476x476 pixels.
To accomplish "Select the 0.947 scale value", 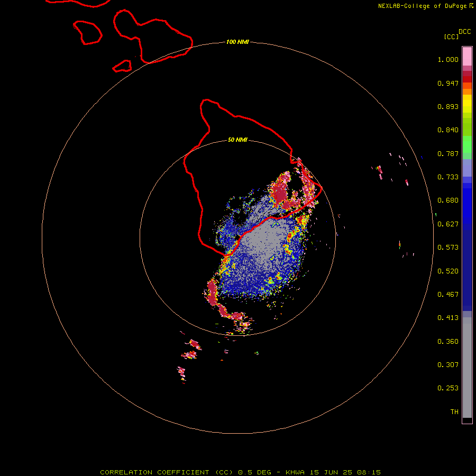I will (448, 83).
